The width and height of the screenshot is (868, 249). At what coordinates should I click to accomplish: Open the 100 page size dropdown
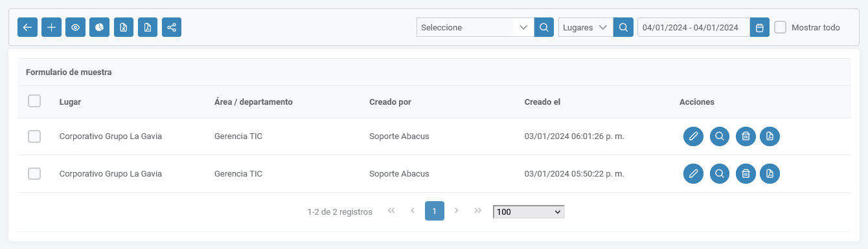tap(529, 211)
